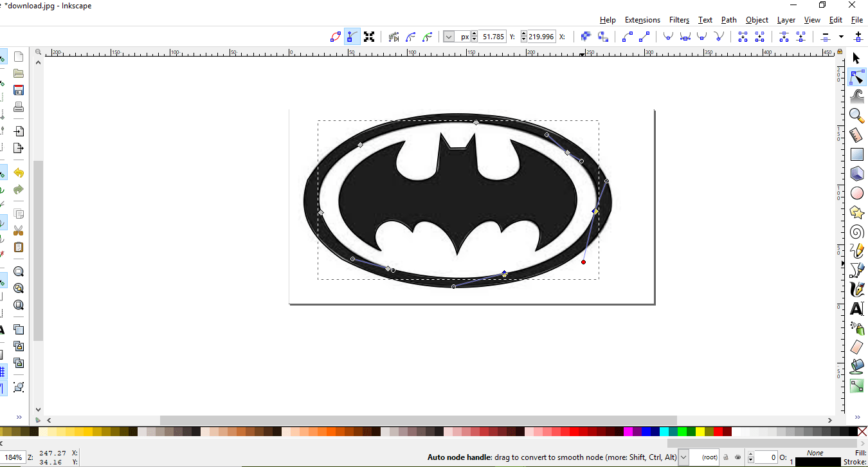Select the Node editing tool
868x467 pixels.
856,78
